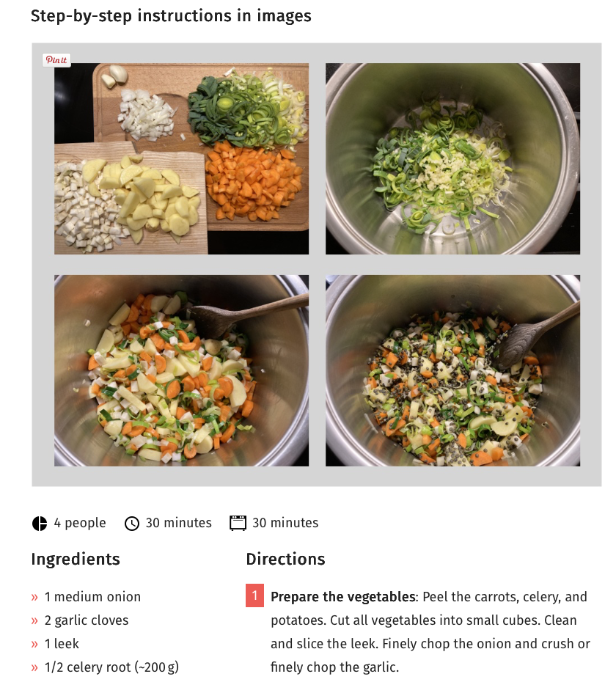Open the mixed vegetables with spoon photo
616x682 pixels.
[x=181, y=370]
